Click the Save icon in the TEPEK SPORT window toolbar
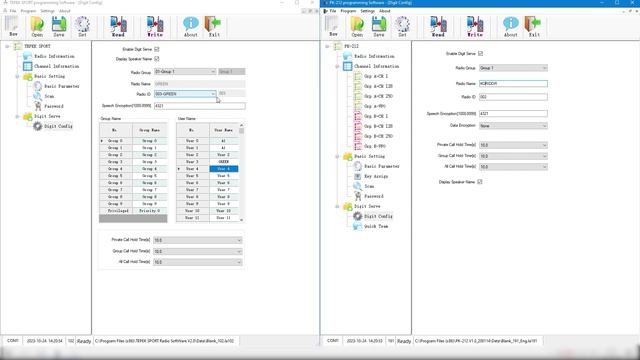 pyautogui.click(x=59, y=27)
